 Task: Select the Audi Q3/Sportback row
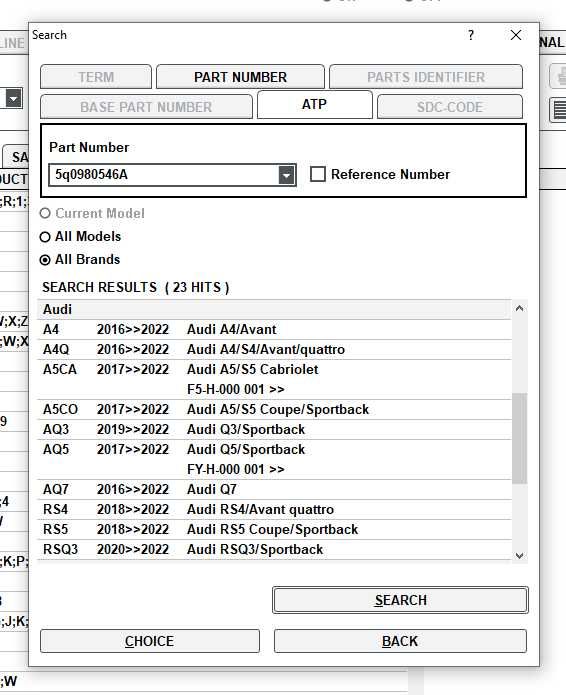[275, 429]
